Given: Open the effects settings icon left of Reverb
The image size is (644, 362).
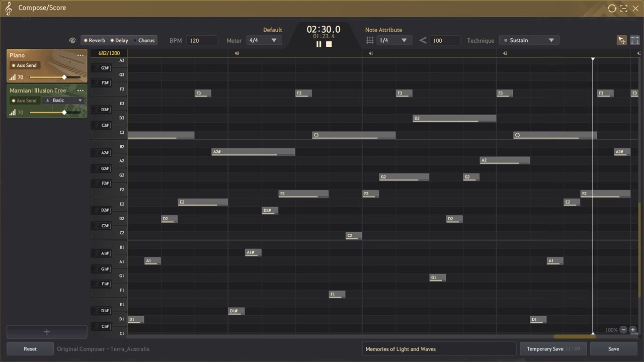Looking at the screenshot, I should pos(72,41).
